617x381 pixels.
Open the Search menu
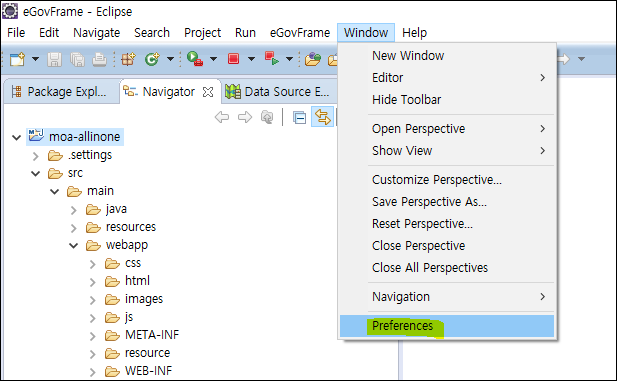[152, 33]
